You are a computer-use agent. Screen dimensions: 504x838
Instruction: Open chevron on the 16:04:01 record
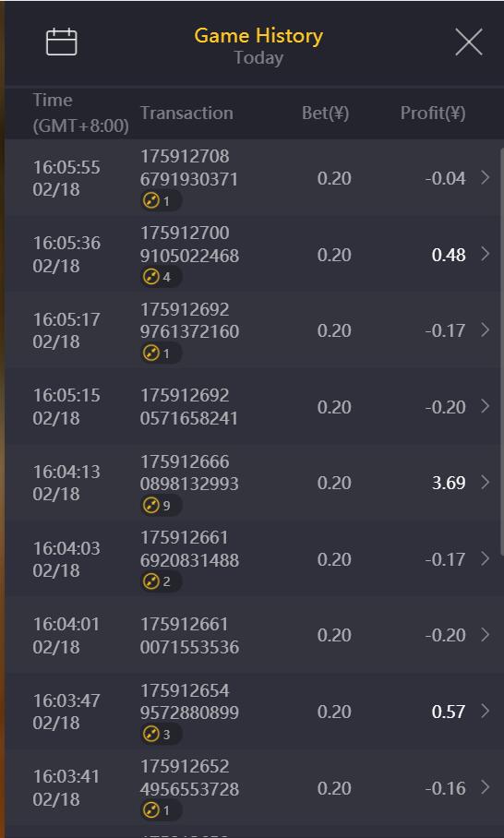(486, 635)
